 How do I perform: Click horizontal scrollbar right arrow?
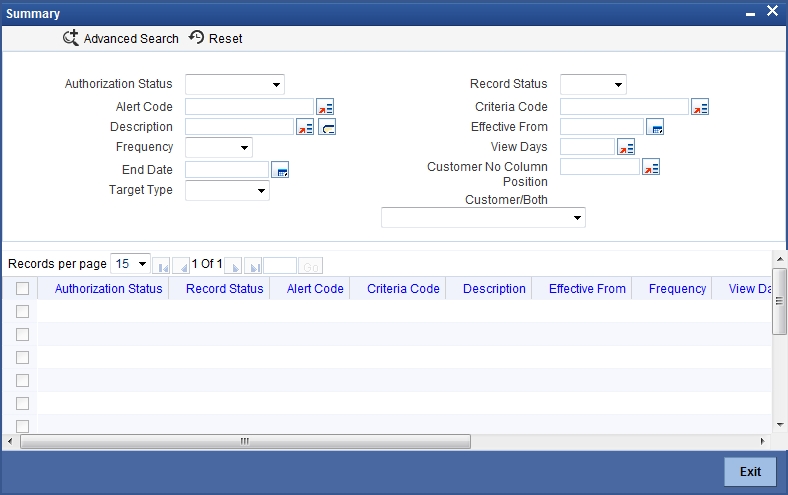click(762, 442)
